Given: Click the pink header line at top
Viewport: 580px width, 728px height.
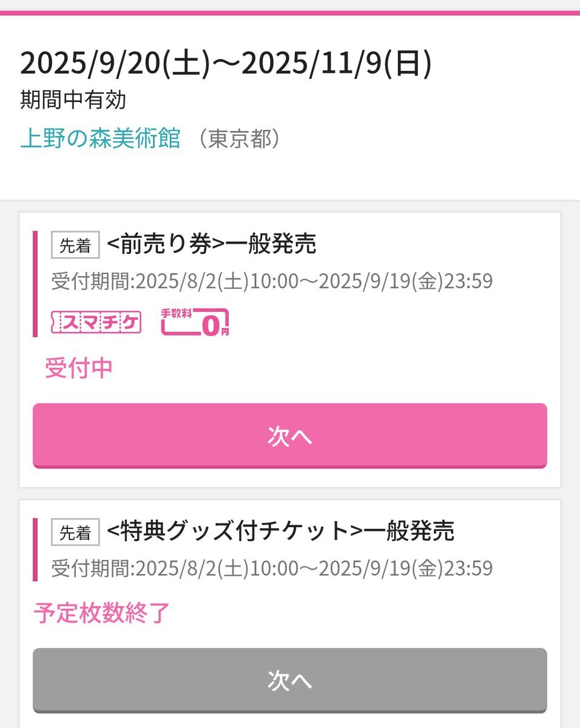Looking at the screenshot, I should [x=290, y=12].
